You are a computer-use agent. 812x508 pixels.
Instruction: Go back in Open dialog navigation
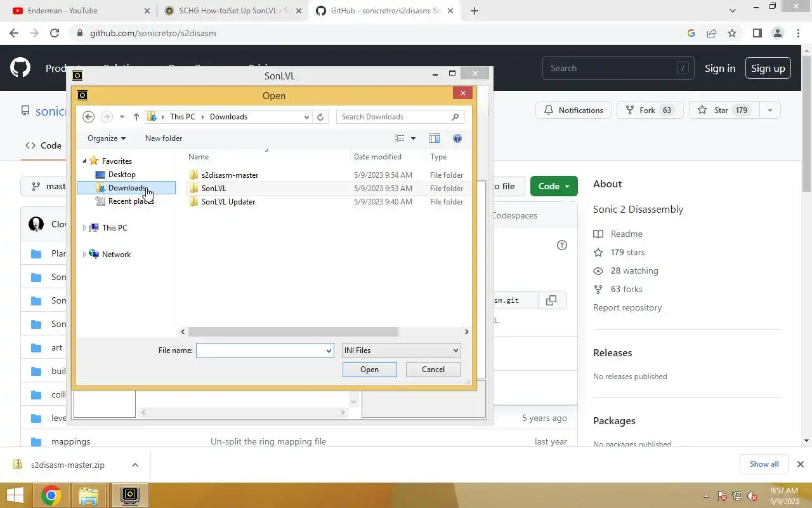[89, 117]
